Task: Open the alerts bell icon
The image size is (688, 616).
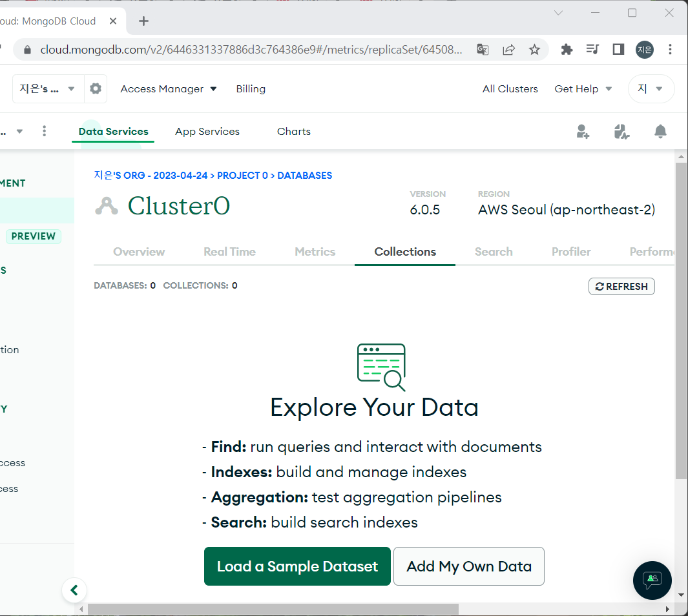Action: [x=660, y=132]
